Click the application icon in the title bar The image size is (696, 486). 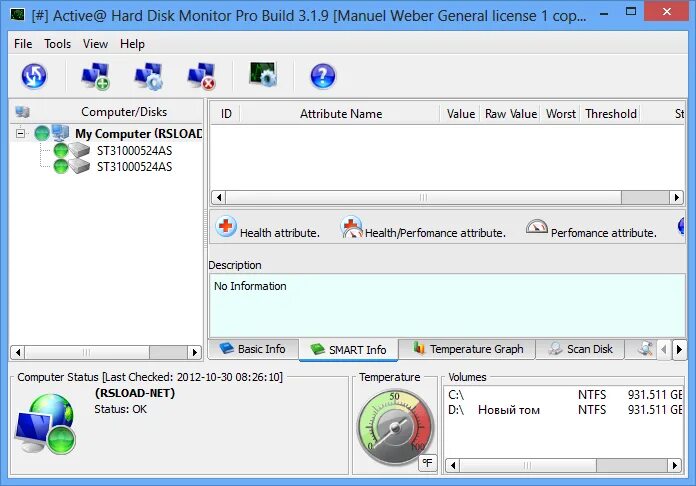(18, 15)
